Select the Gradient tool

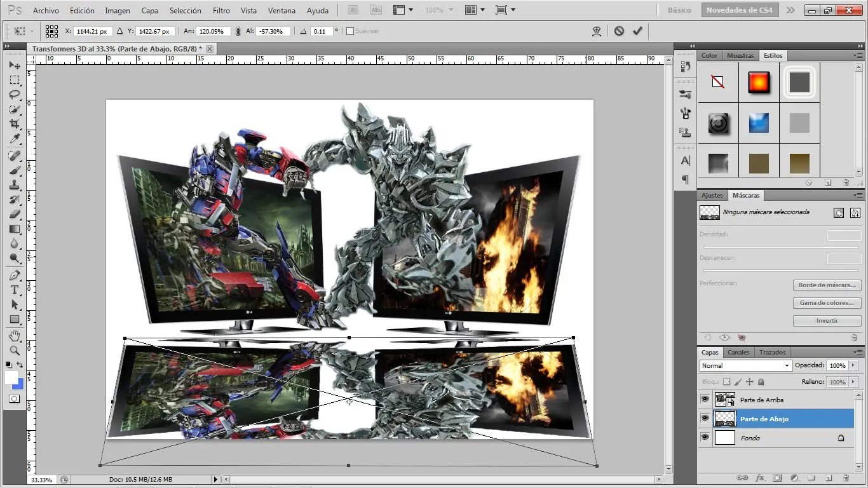coord(15,229)
